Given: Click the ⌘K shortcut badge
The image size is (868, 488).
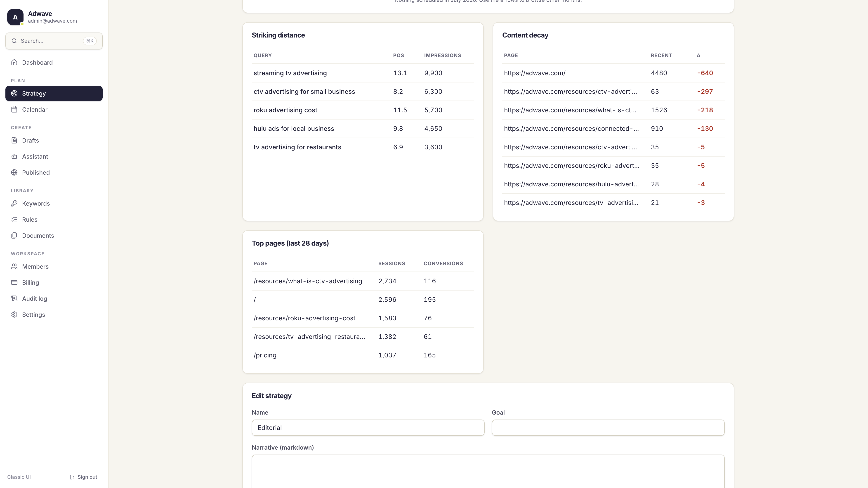Looking at the screenshot, I should pyautogui.click(x=90, y=41).
